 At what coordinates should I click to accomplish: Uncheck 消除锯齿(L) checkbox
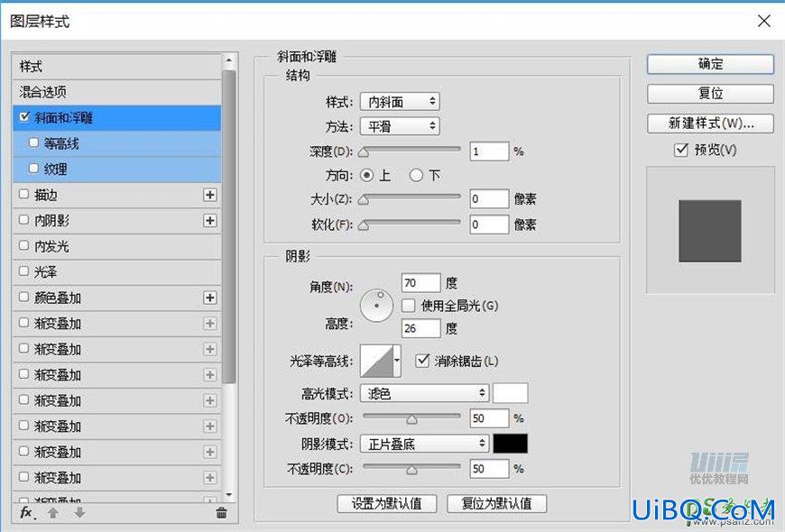[x=422, y=361]
